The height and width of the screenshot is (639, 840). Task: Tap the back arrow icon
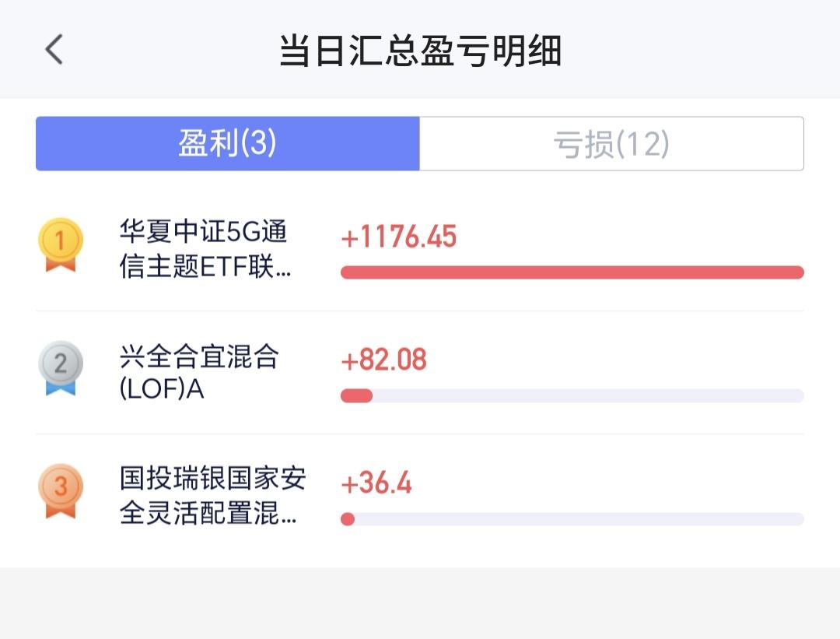53,50
